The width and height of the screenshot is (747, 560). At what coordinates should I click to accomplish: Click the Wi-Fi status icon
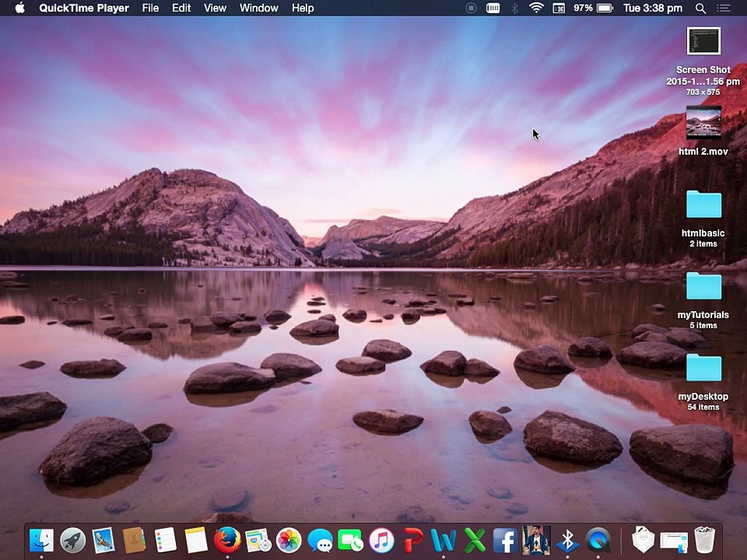click(x=536, y=8)
